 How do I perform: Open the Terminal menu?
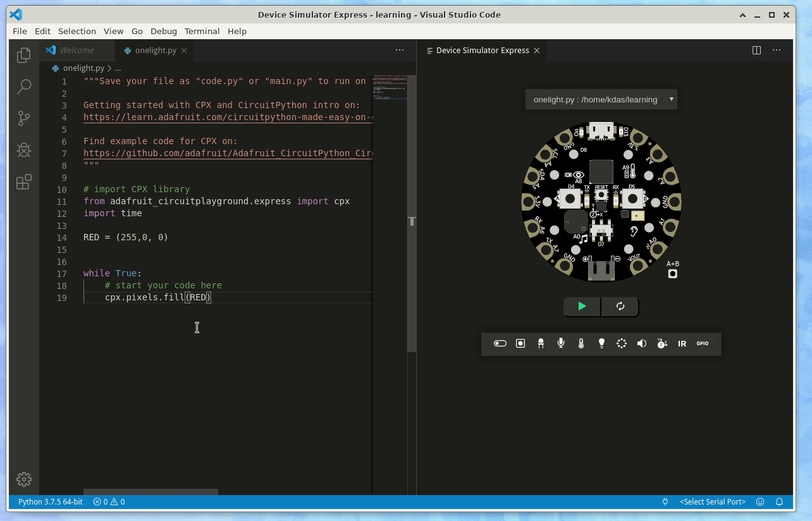coord(202,31)
